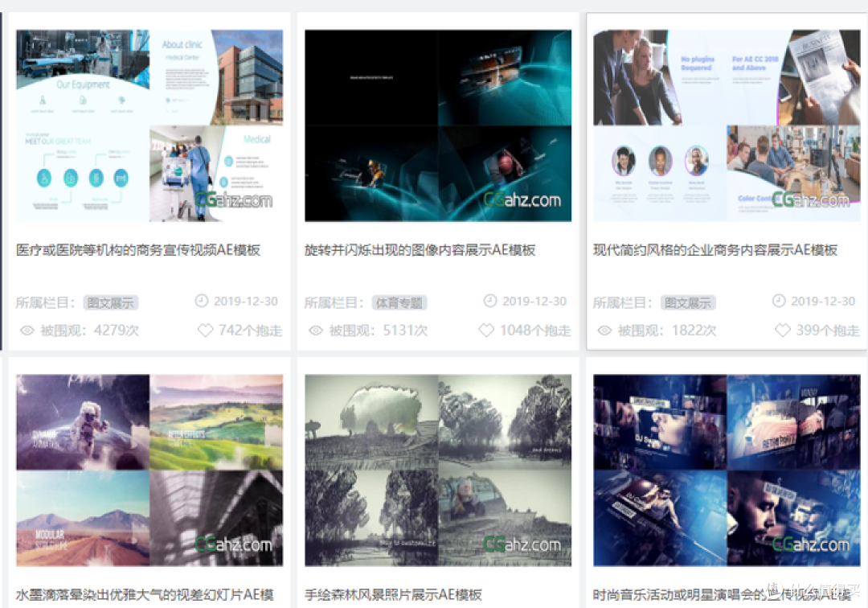Click title 医疗或医院等机构的商务宣传视频AE模板
Image resolution: width=868 pixels, height=608 pixels.
coord(138,250)
